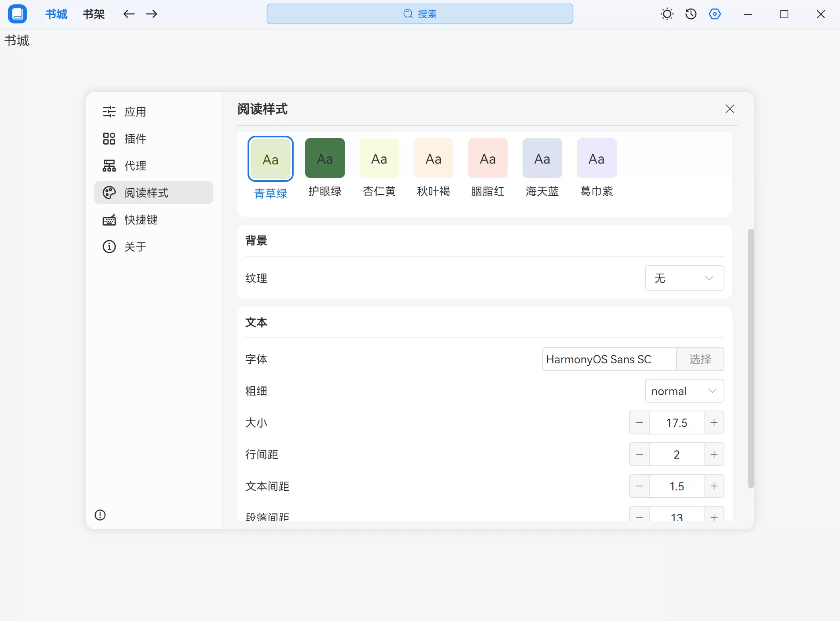Open the 代理 proxy settings section
This screenshot has width=840, height=621.
point(135,166)
